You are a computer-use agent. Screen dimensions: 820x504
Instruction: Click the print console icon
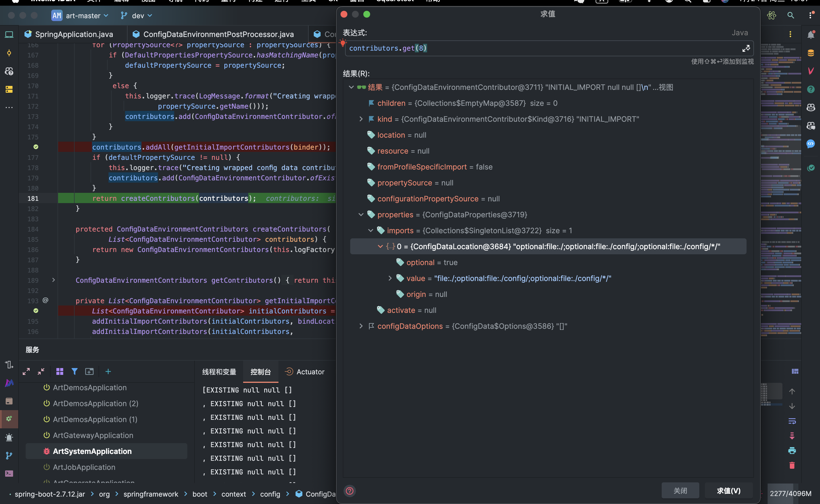click(x=792, y=450)
